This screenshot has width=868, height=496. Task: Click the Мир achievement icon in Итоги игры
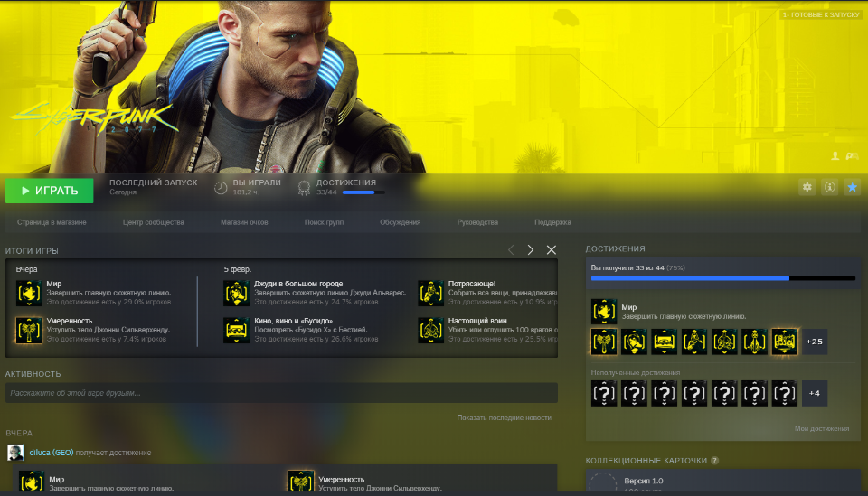(29, 293)
